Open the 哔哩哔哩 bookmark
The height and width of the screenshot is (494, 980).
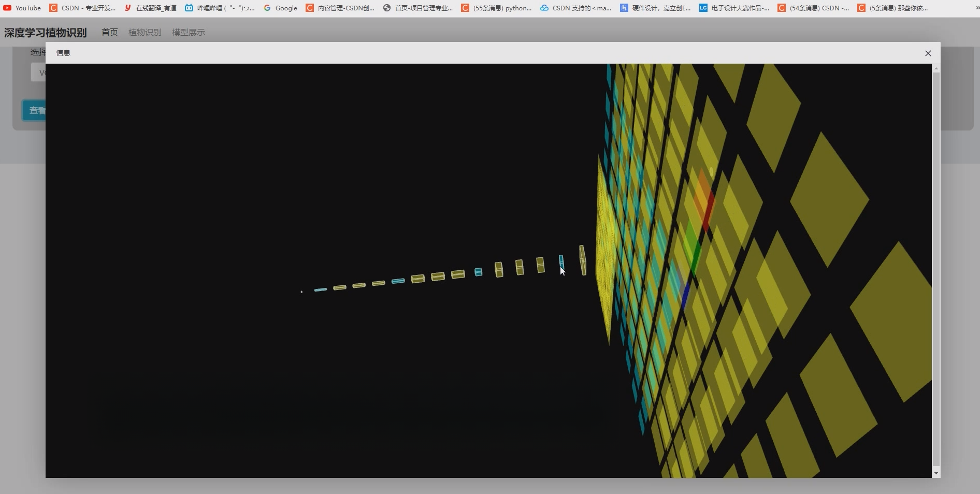(220, 8)
